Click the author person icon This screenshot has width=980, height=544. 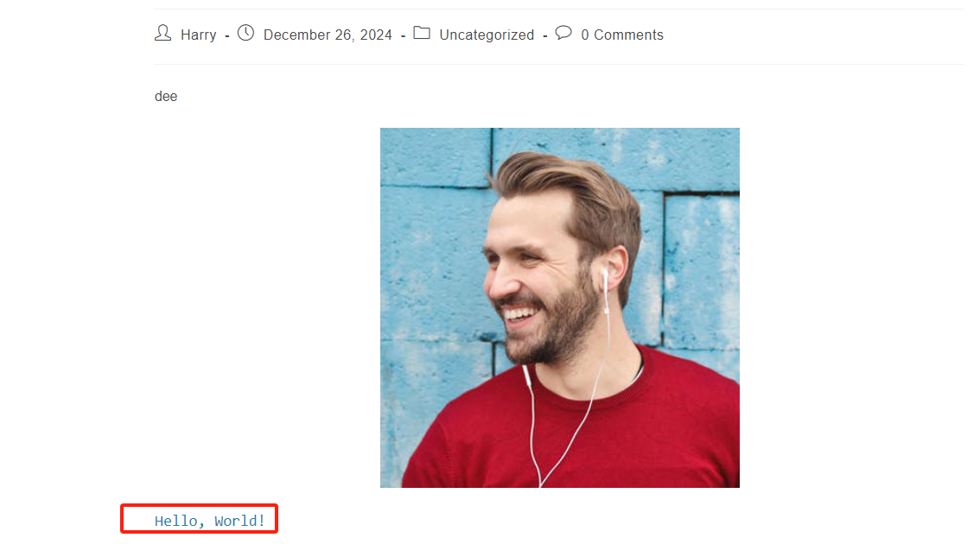[162, 34]
